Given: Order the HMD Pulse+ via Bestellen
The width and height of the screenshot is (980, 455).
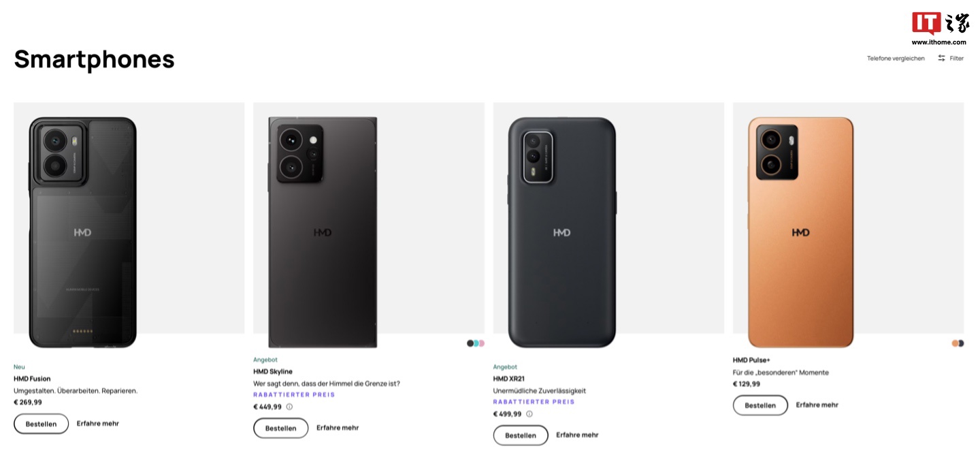Looking at the screenshot, I should point(760,405).
